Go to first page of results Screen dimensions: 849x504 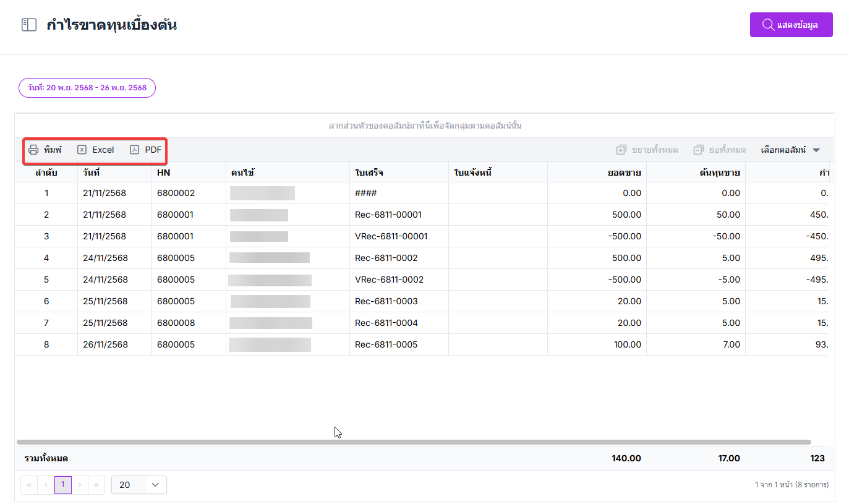pos(28,485)
